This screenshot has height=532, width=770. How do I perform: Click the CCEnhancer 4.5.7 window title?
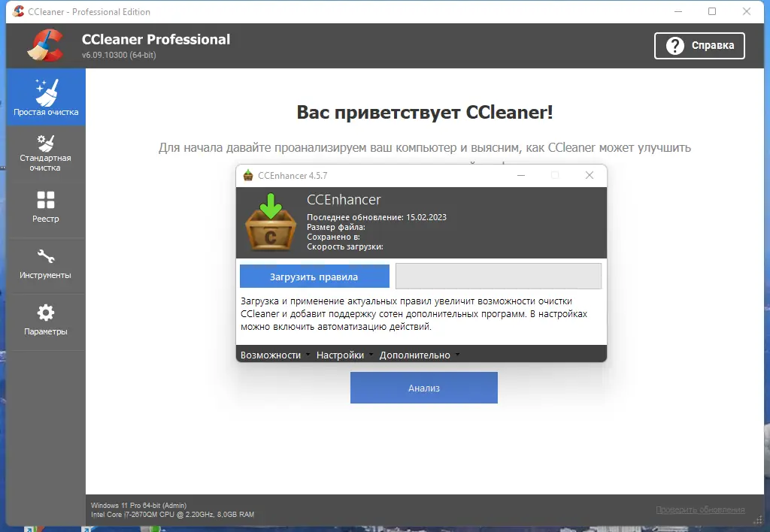(293, 176)
